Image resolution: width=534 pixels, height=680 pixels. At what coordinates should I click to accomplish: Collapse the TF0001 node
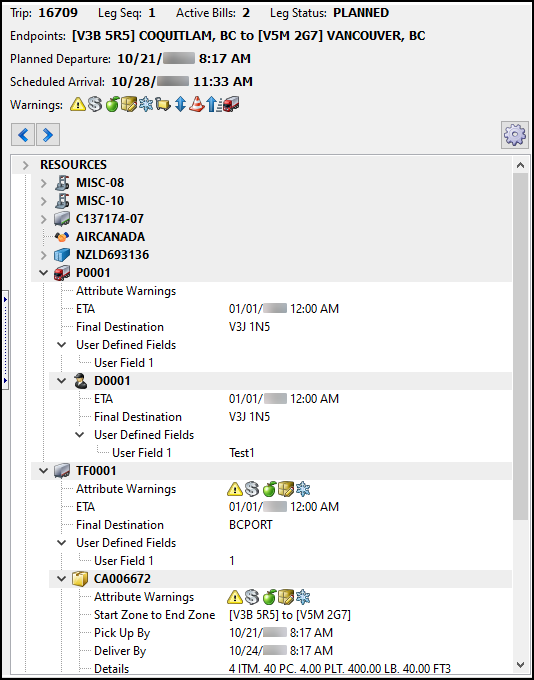43,471
